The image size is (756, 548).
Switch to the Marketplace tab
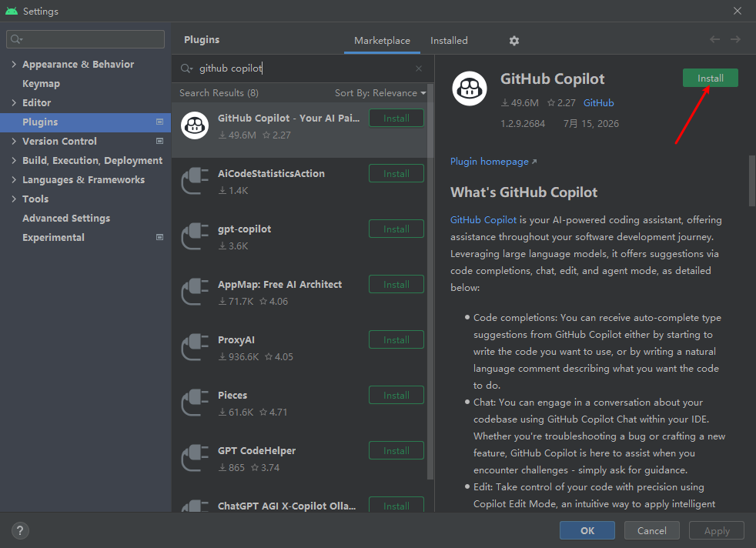click(382, 41)
